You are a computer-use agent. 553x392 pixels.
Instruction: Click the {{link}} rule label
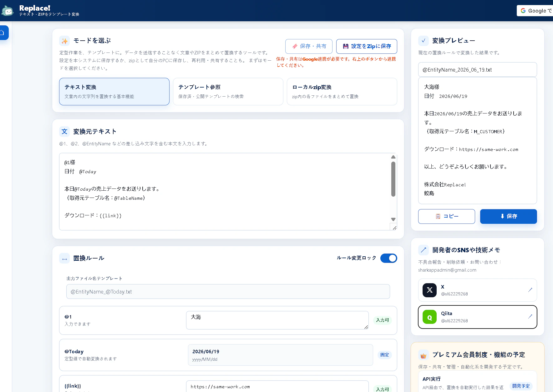tap(73, 386)
